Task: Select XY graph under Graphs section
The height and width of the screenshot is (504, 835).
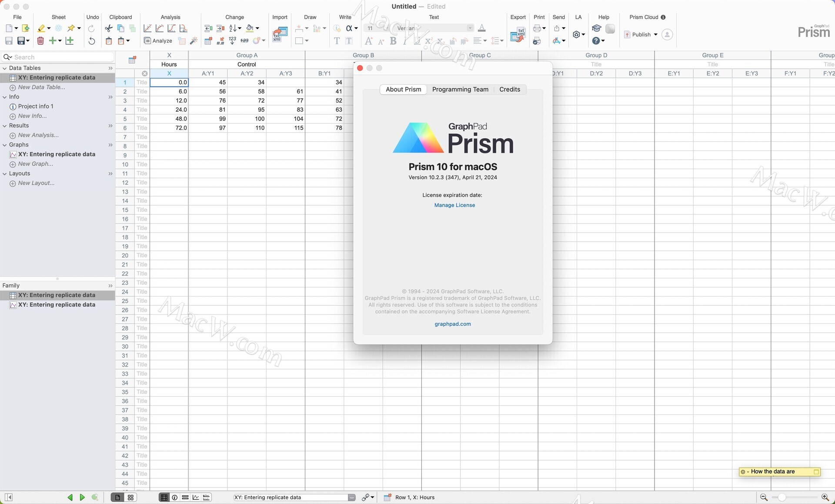Action: [x=57, y=154]
